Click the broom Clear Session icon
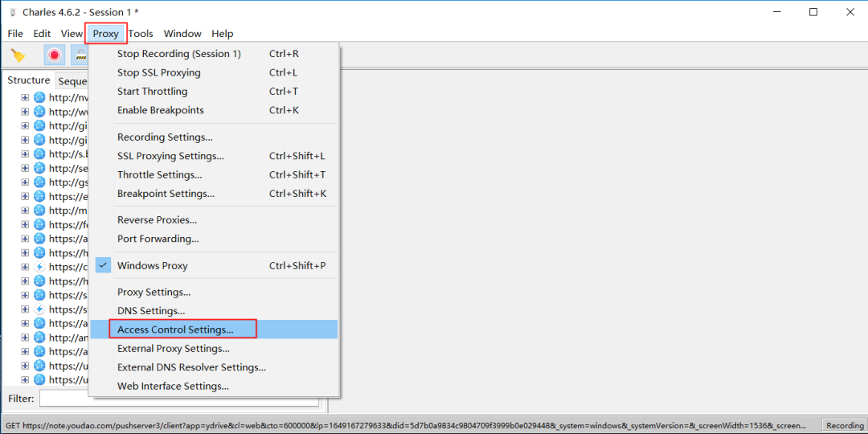868x434 pixels. click(x=18, y=55)
